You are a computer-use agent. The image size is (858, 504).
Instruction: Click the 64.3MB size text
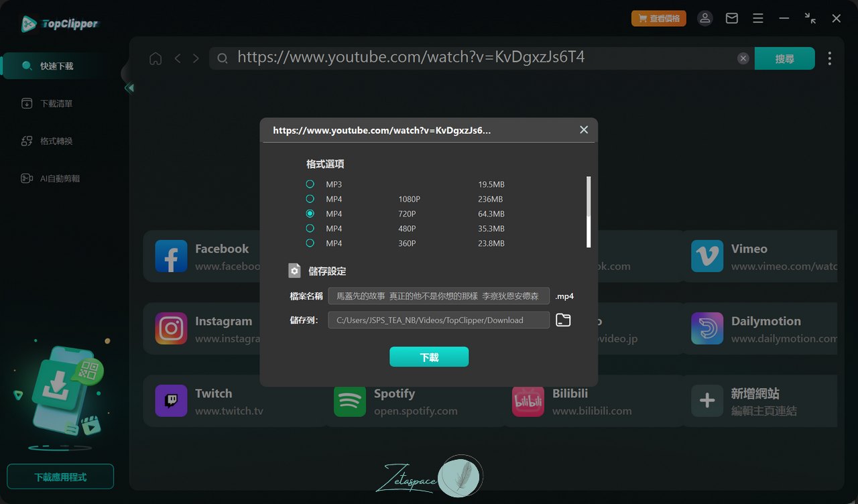[x=491, y=214]
